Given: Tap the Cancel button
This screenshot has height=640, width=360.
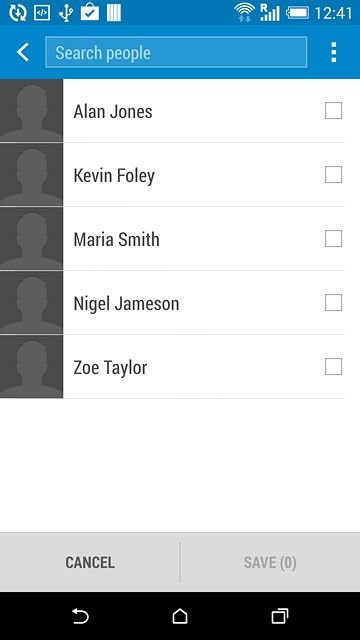Looking at the screenshot, I should [x=90, y=562].
